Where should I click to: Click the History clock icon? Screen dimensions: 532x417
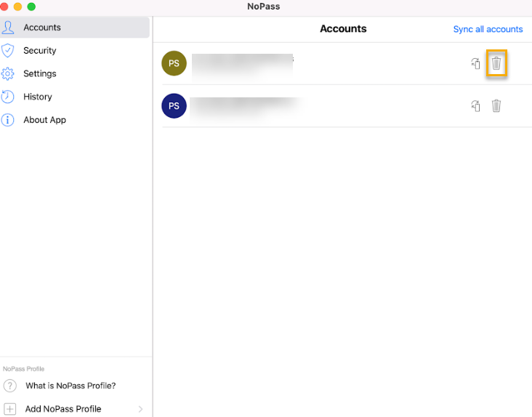pos(8,97)
